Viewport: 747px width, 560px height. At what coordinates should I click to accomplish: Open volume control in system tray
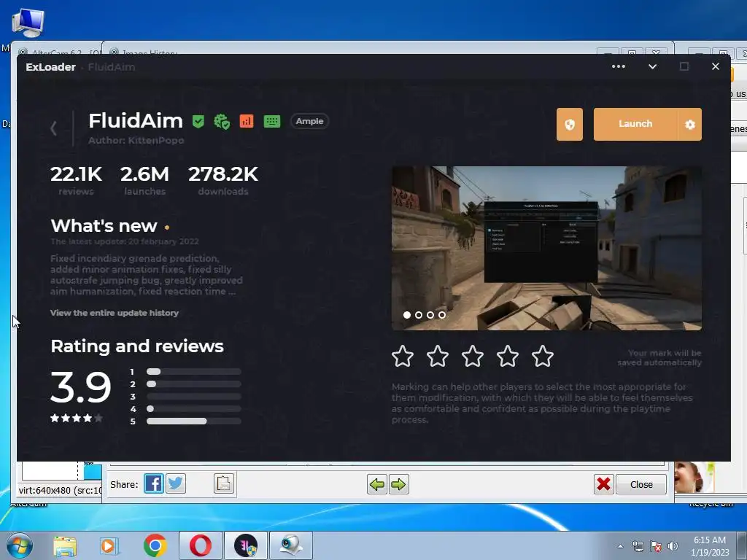point(673,546)
